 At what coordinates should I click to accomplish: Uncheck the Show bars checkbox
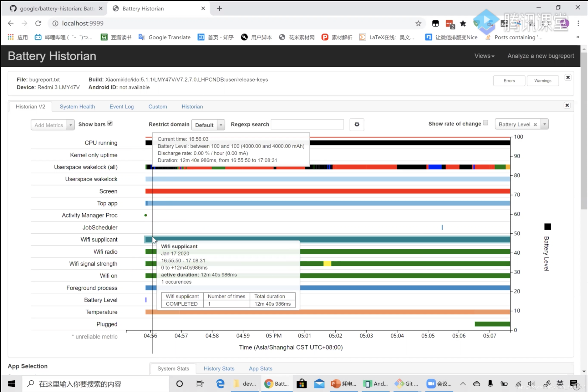(110, 123)
